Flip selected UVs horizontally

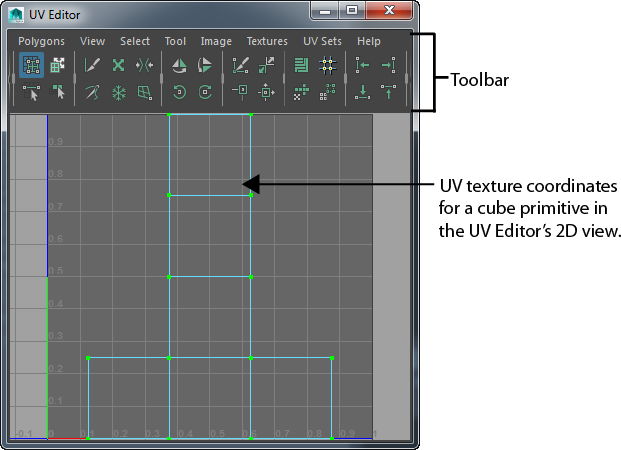[179, 65]
